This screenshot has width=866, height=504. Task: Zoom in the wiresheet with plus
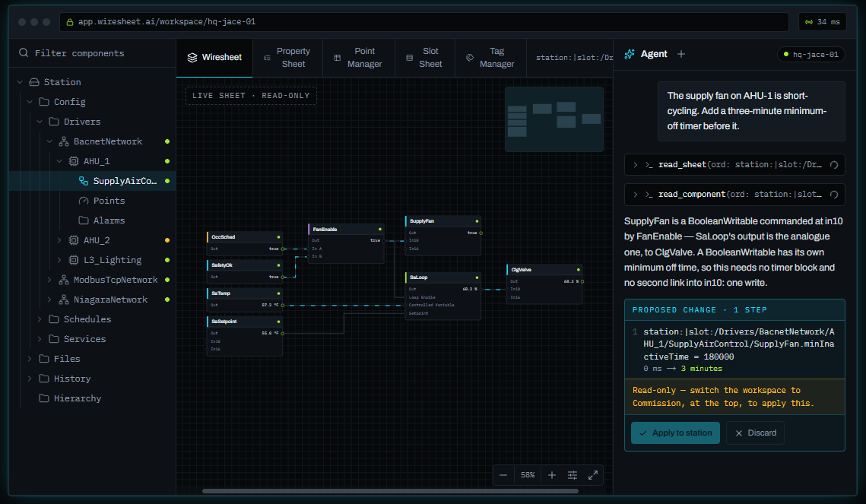click(x=552, y=475)
